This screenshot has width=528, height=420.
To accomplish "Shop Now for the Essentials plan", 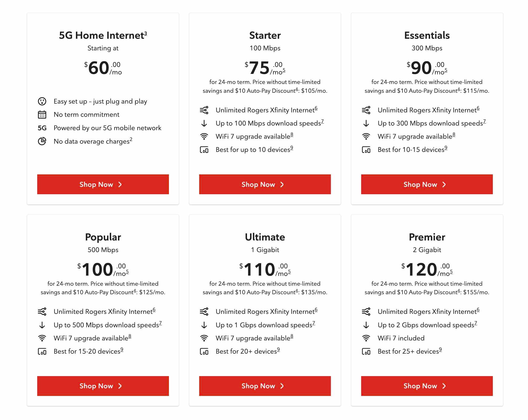I will pyautogui.click(x=427, y=184).
